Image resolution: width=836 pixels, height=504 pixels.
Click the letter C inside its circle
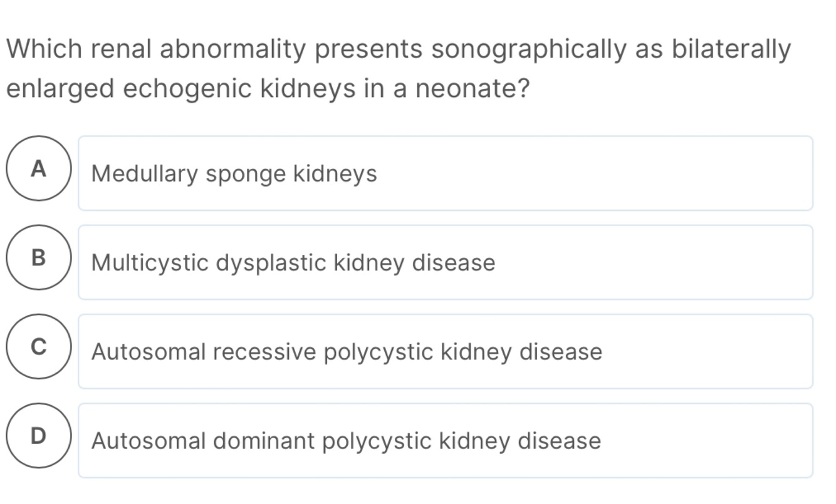39,347
